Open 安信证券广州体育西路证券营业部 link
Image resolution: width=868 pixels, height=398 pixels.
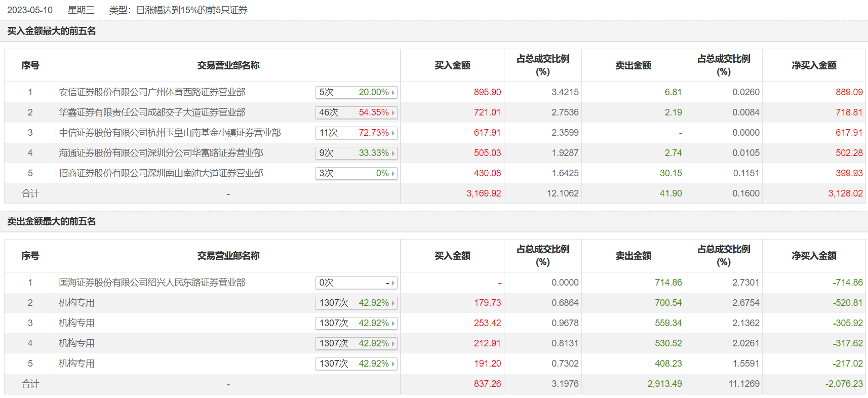(152, 92)
